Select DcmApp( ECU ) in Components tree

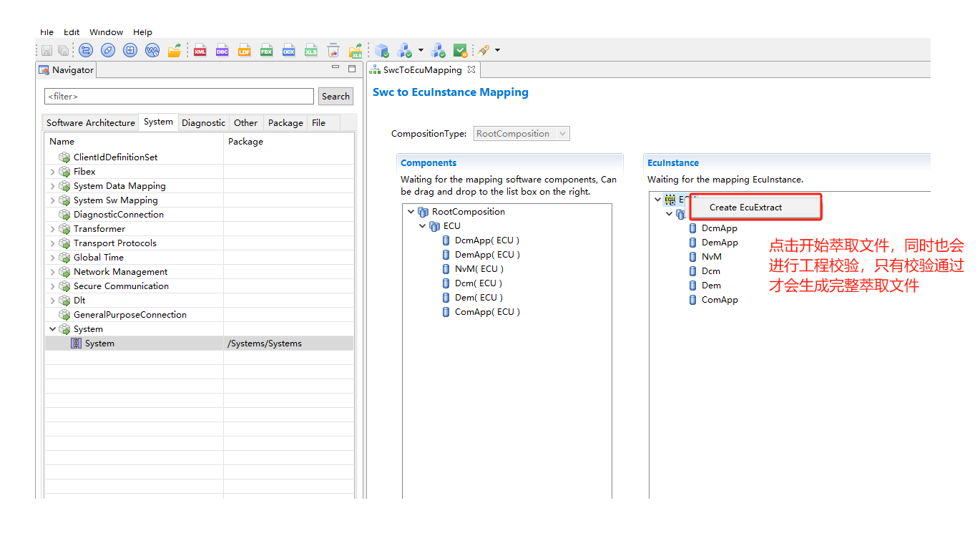pos(486,240)
